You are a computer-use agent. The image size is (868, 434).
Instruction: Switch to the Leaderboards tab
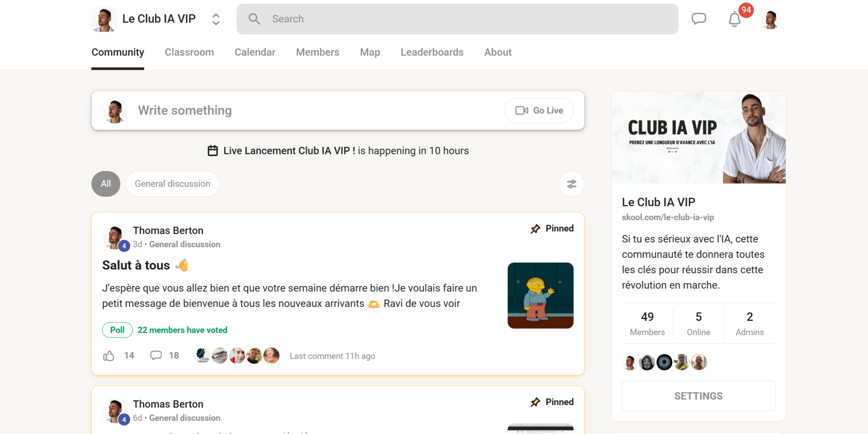click(432, 52)
